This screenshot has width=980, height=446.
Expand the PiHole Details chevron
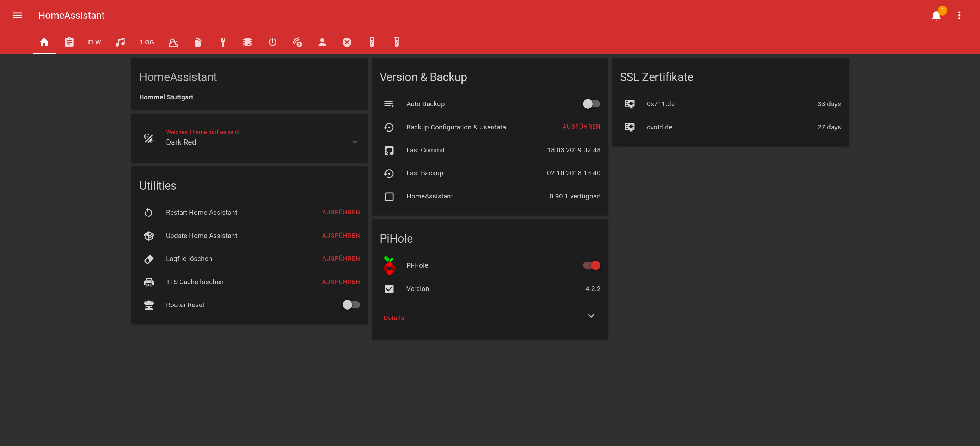[591, 316]
